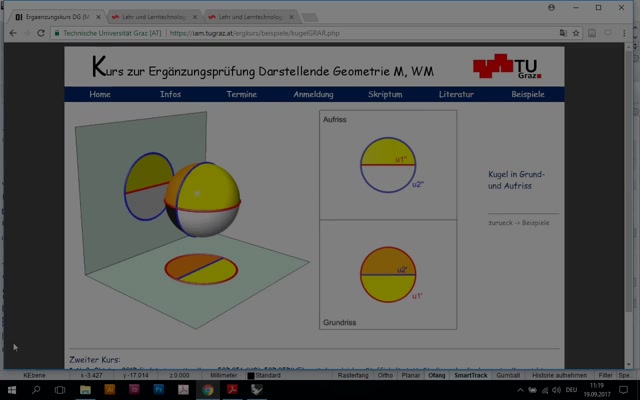This screenshot has width=640, height=400.
Task: Open Photoshop from the taskbar
Action: 158,390
